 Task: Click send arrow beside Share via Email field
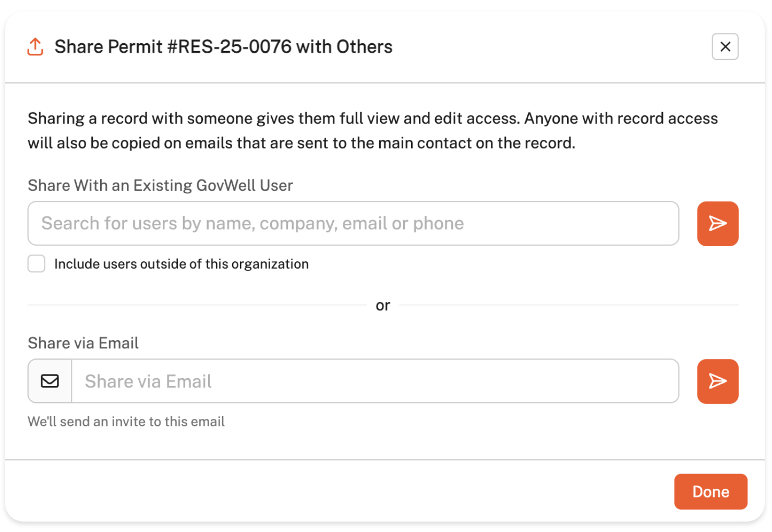tap(717, 381)
